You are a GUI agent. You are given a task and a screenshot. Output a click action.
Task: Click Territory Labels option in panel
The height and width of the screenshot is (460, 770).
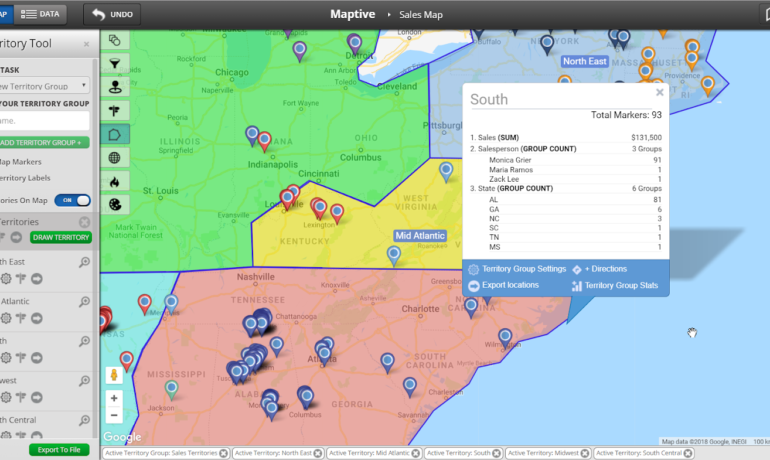click(25, 178)
